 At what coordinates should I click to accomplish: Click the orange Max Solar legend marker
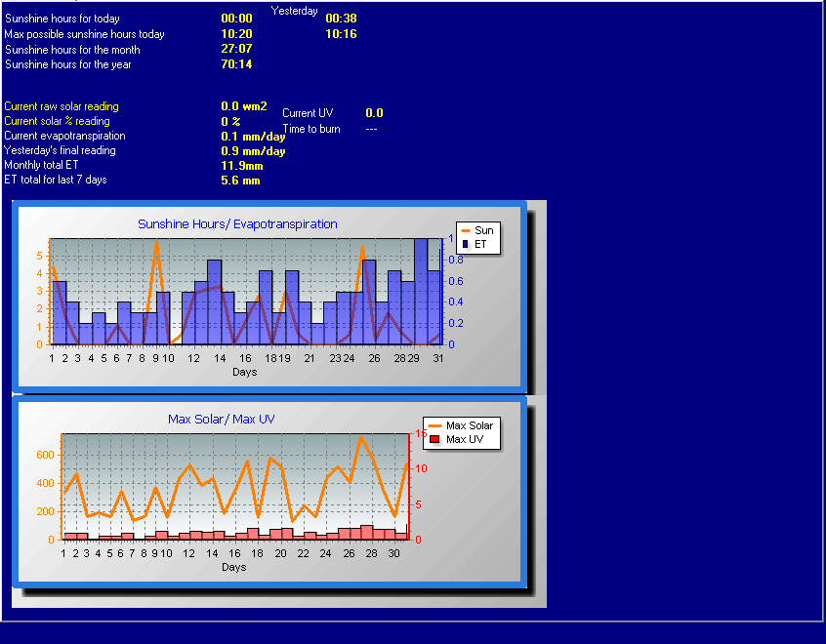[434, 425]
